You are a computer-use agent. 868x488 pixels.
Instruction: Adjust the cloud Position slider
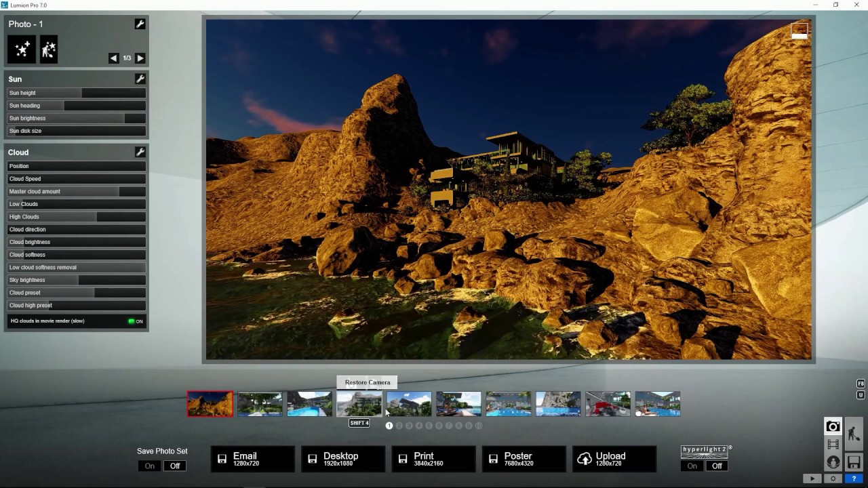click(77, 166)
